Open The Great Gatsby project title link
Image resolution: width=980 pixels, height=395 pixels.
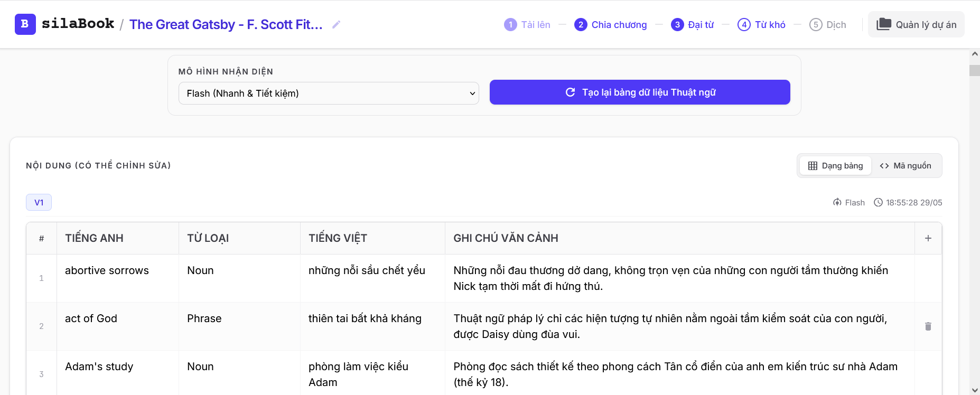coord(226,24)
